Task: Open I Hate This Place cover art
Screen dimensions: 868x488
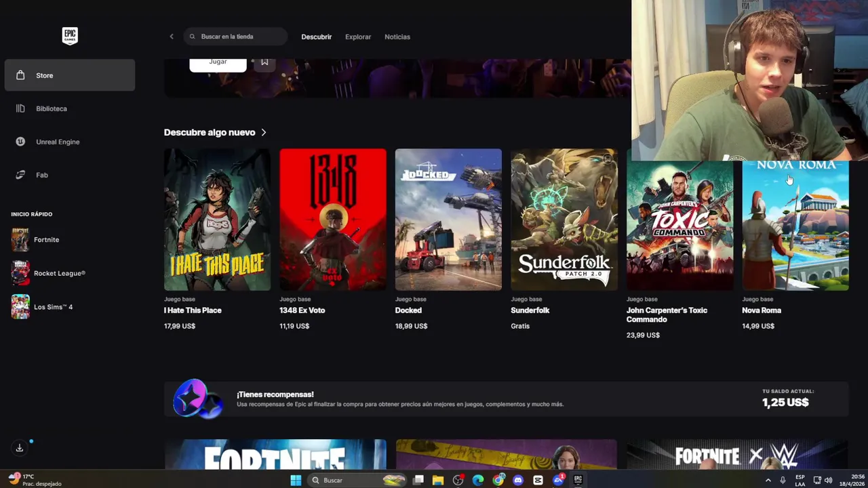Action: (x=217, y=220)
